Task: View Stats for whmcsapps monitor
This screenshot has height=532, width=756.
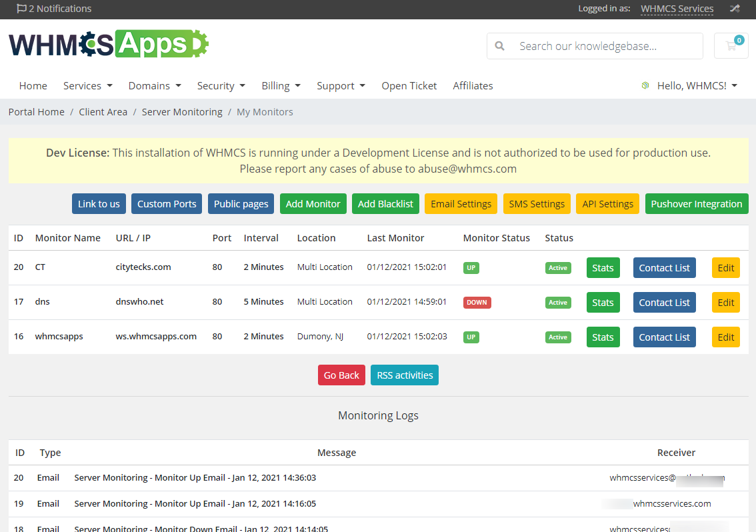Action: point(603,337)
